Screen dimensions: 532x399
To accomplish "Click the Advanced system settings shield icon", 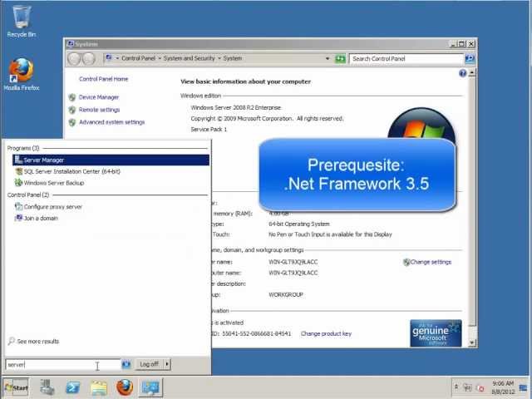I will [72, 122].
